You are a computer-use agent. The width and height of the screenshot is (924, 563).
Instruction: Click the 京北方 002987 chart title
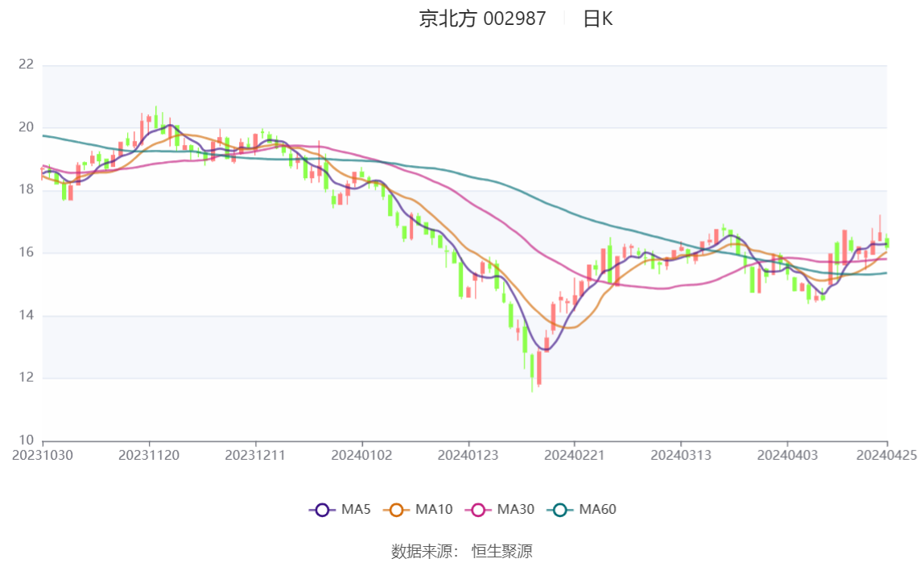coord(482,19)
